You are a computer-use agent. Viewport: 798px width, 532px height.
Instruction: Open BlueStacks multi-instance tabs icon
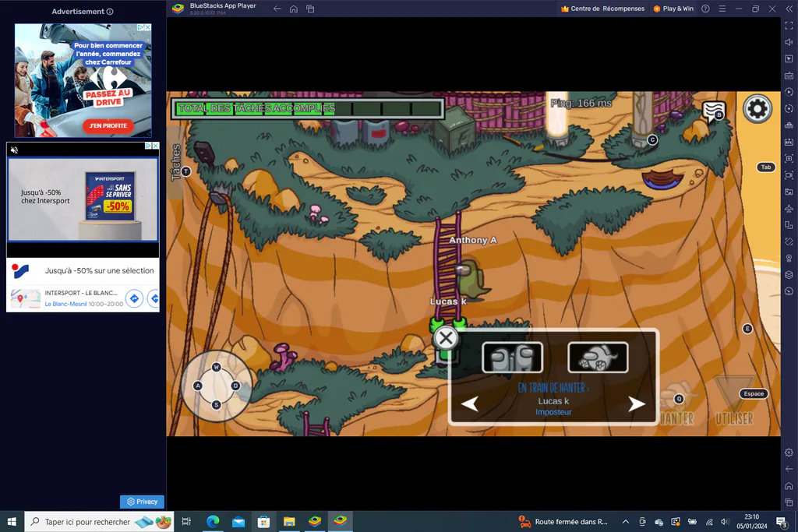pyautogui.click(x=310, y=9)
